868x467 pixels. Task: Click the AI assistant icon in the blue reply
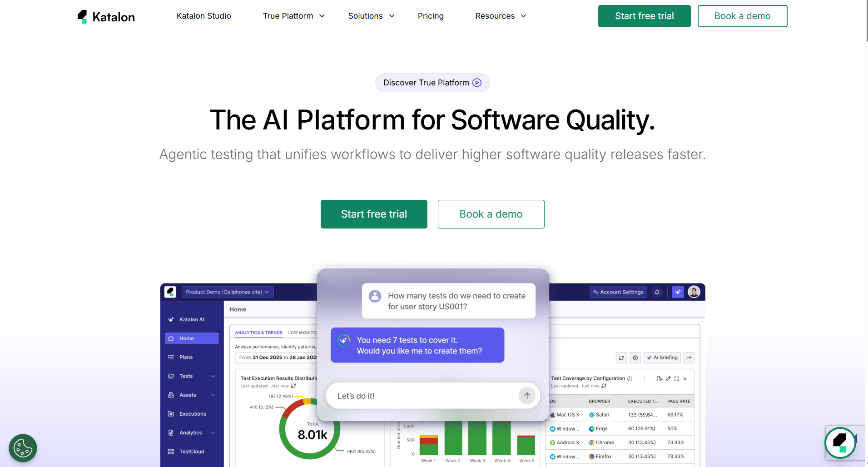(344, 340)
